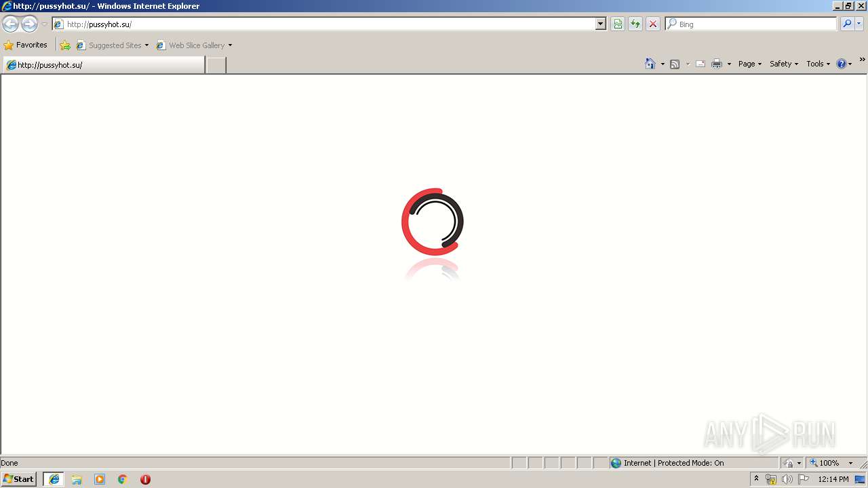
Task: Select the http://pussyhot.su/ tab
Action: (x=104, y=65)
